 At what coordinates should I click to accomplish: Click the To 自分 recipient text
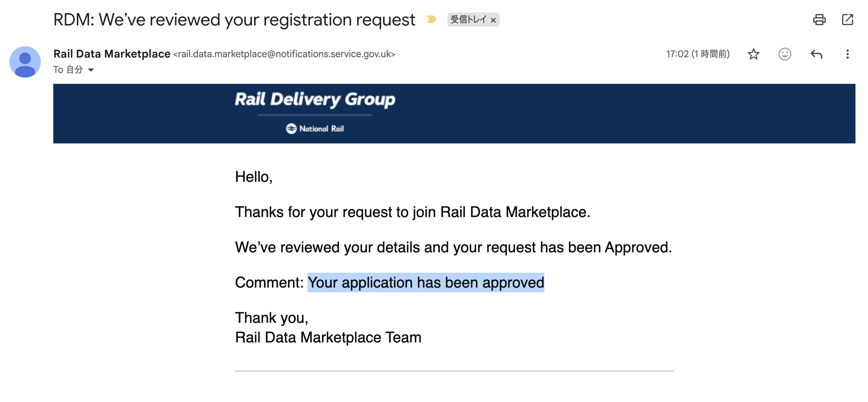click(68, 70)
